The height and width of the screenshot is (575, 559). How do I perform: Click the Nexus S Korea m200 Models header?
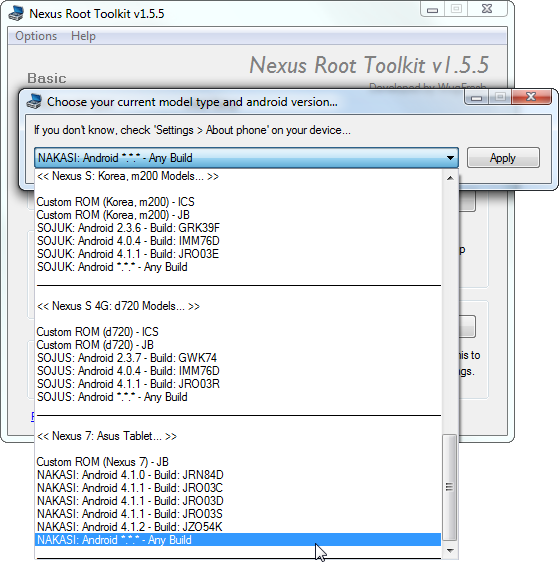coord(238,176)
